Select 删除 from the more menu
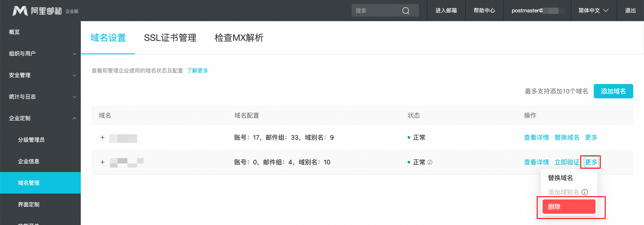The width and height of the screenshot is (644, 225). (x=569, y=207)
